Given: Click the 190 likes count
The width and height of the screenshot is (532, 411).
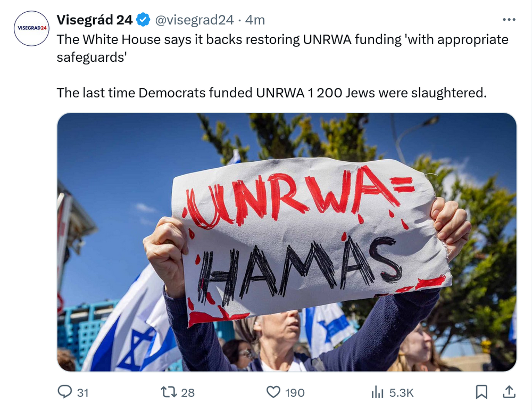Looking at the screenshot, I should click(x=295, y=393).
